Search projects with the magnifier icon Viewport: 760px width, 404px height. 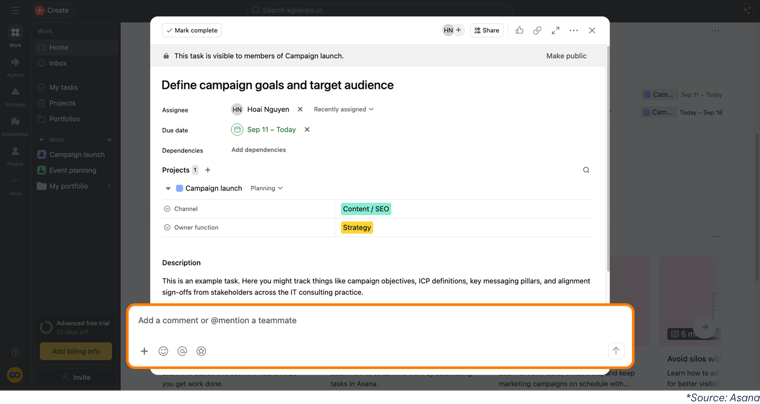pyautogui.click(x=586, y=170)
